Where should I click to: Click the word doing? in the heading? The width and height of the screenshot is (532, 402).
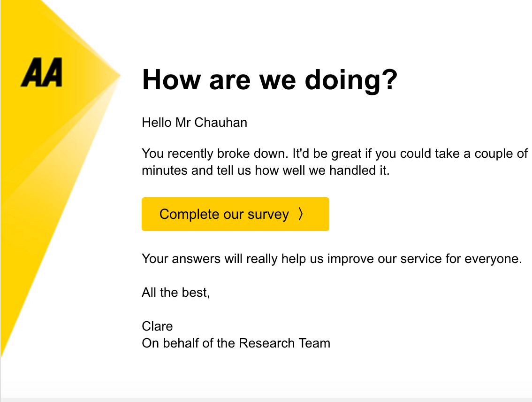pos(351,80)
